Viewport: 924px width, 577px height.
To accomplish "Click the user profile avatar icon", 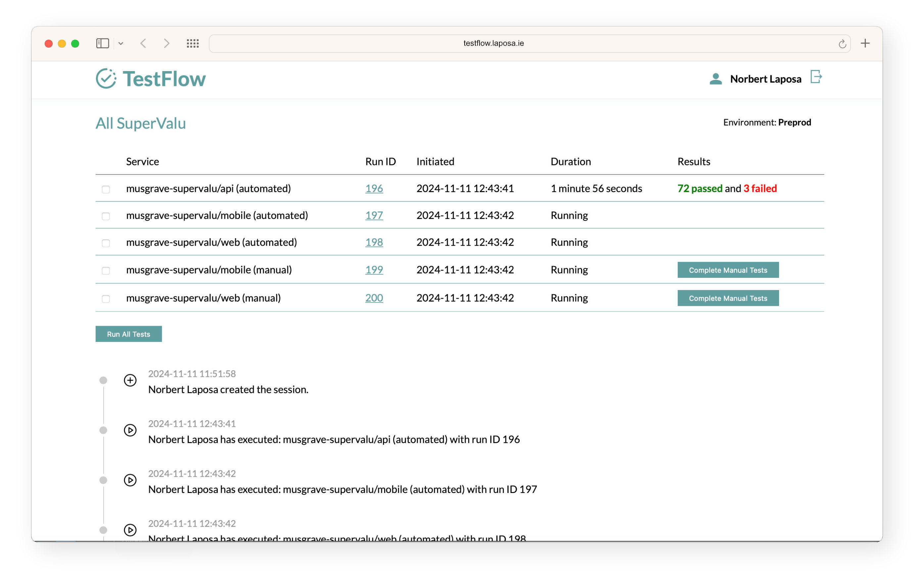I will (716, 79).
